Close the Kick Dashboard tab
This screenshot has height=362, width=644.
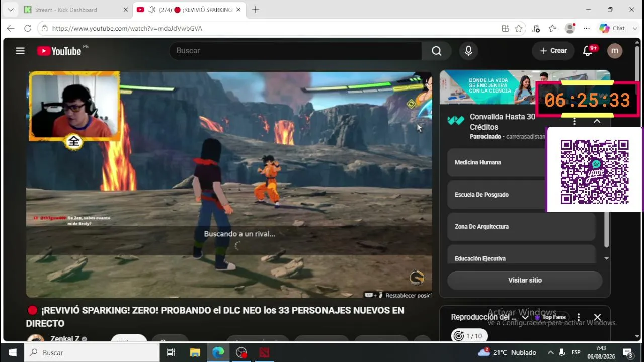[x=126, y=10]
